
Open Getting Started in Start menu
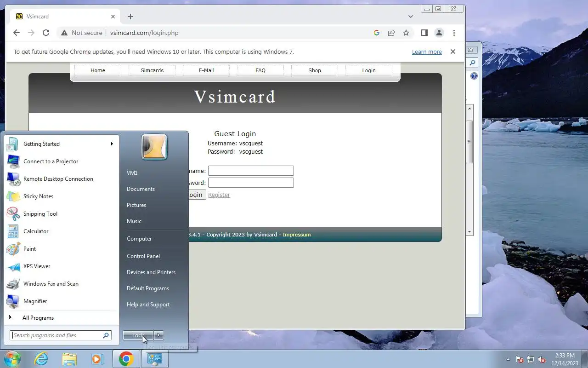61,144
